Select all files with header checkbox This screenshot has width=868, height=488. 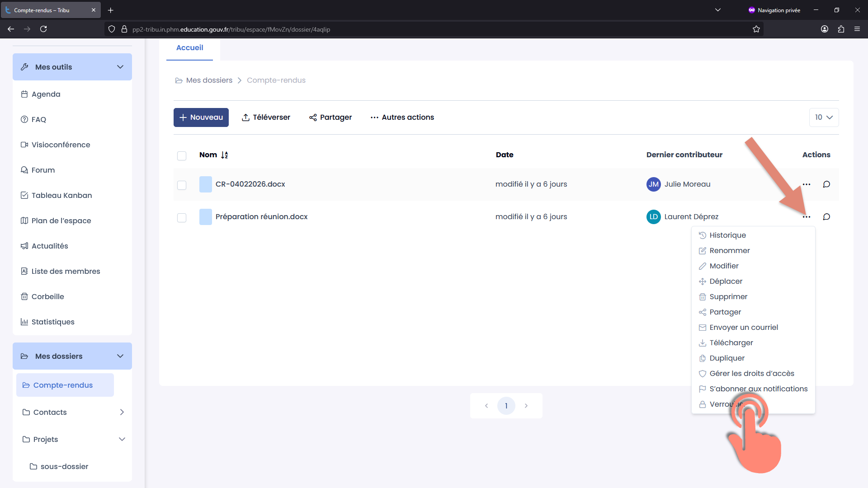182,156
